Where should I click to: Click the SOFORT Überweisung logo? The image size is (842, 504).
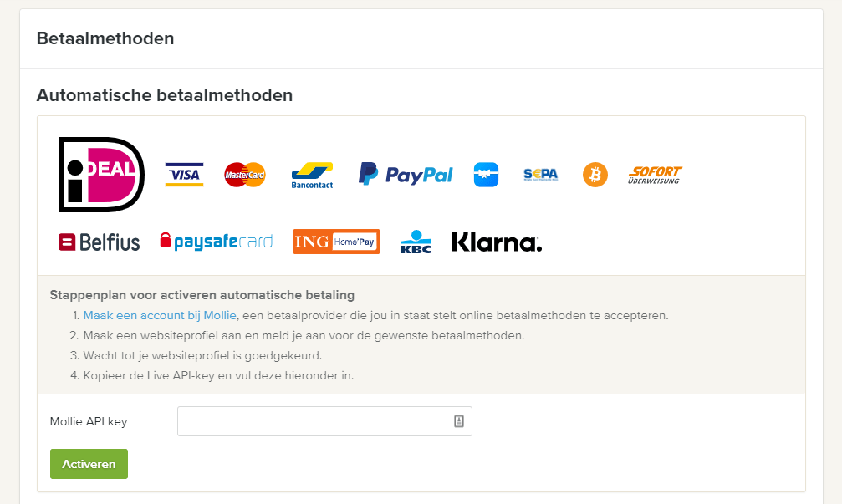click(655, 175)
